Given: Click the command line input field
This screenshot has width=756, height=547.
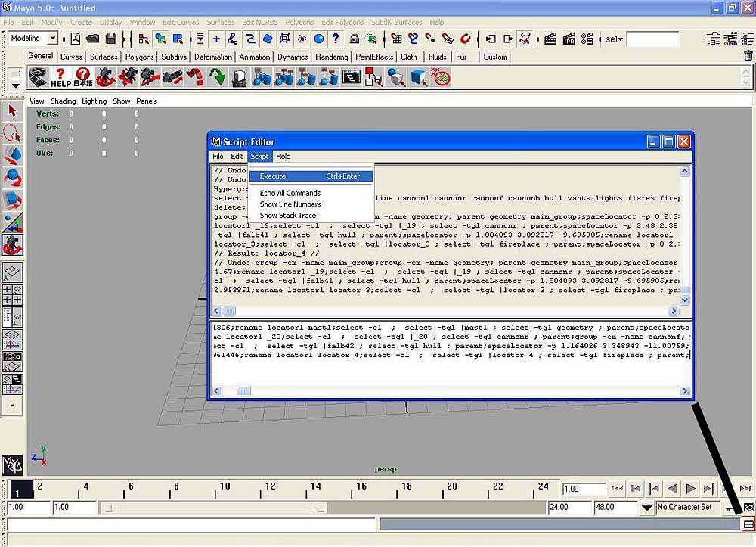Looking at the screenshot, I should tap(191, 524).
